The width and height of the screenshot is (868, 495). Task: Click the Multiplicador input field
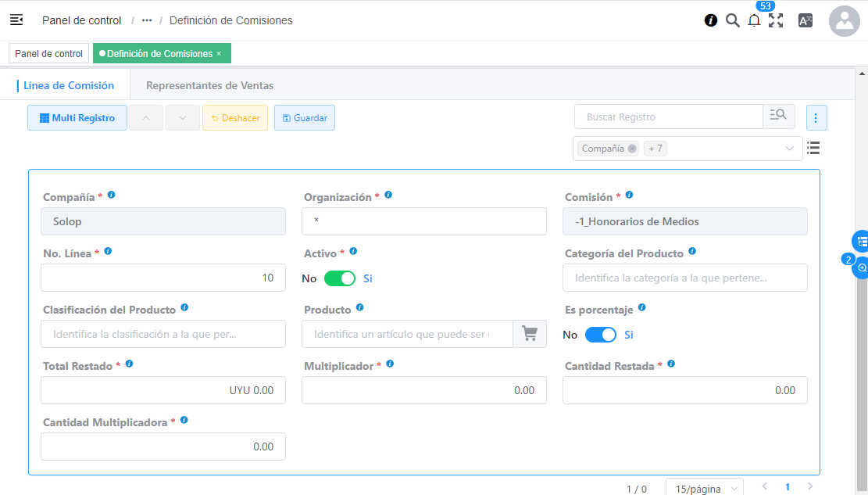coord(423,390)
